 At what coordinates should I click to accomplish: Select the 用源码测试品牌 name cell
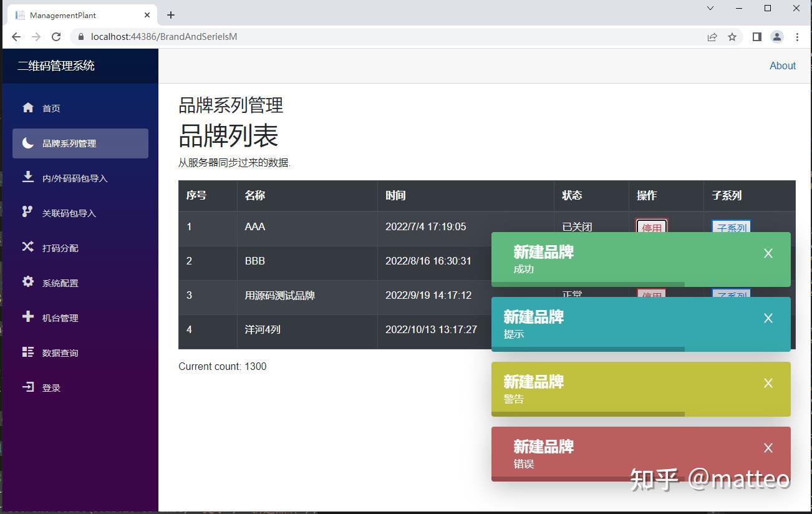(307, 296)
